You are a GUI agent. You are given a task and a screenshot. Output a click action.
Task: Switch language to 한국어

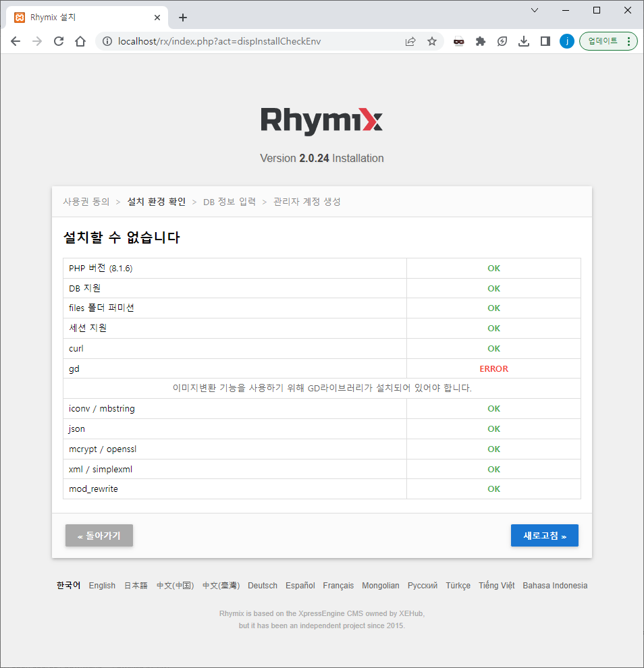(x=69, y=586)
